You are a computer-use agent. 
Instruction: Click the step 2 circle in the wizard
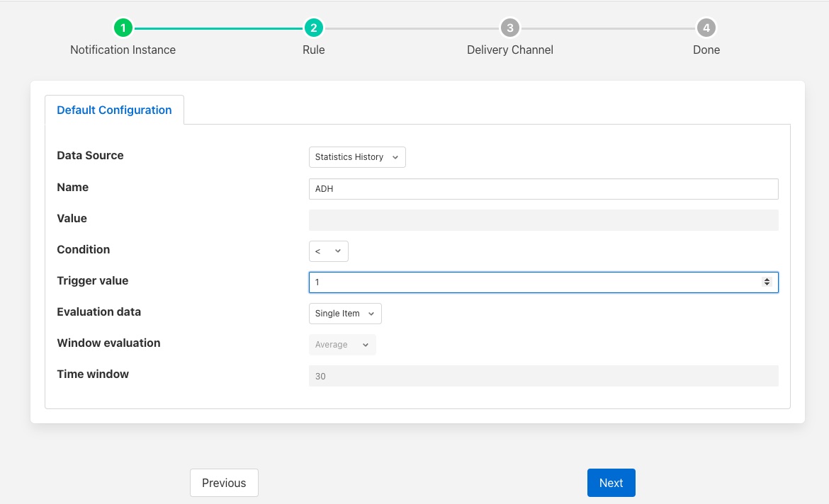coord(313,28)
